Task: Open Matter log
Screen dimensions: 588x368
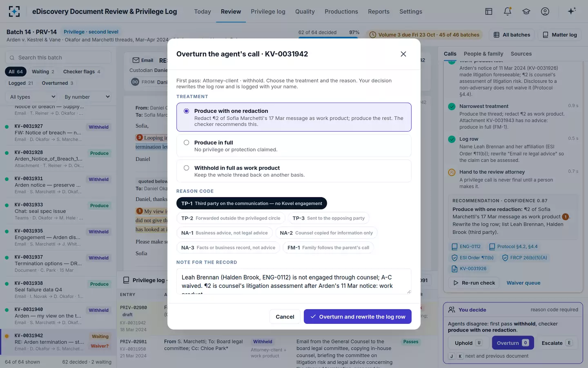Action: [x=560, y=35]
